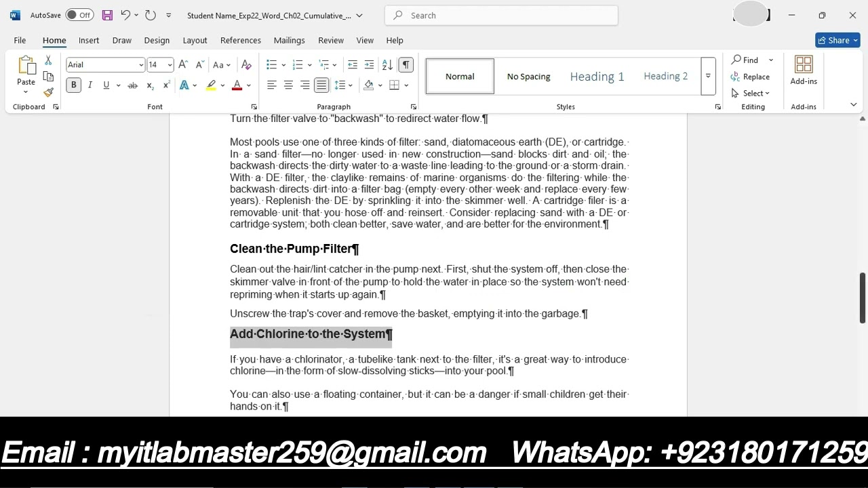Toggle Justify alignment
The width and height of the screenshot is (868, 488).
[x=321, y=85]
